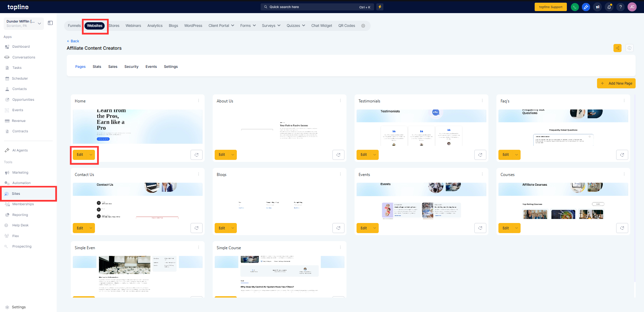Open the Edit dropdown arrow on Home page
The width and height of the screenshot is (644, 312).
point(91,155)
